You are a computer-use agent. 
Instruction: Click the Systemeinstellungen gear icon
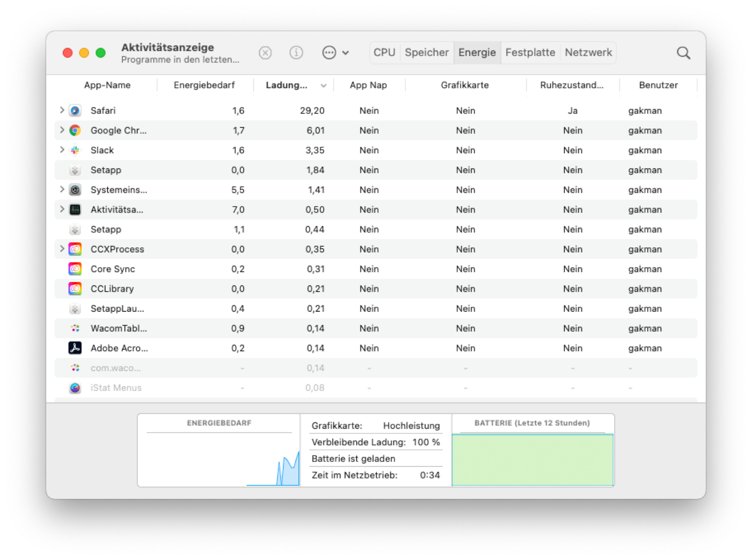(75, 190)
